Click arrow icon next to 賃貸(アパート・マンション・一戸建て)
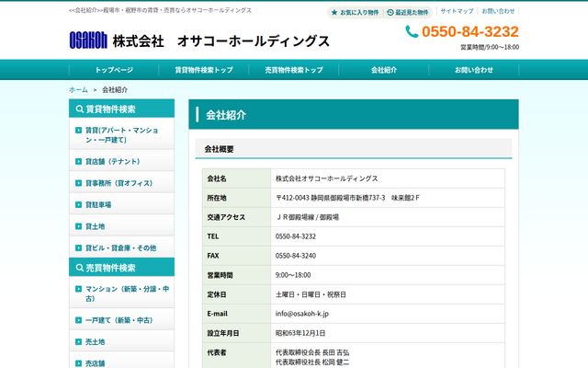This screenshot has width=588, height=368. coord(78,130)
